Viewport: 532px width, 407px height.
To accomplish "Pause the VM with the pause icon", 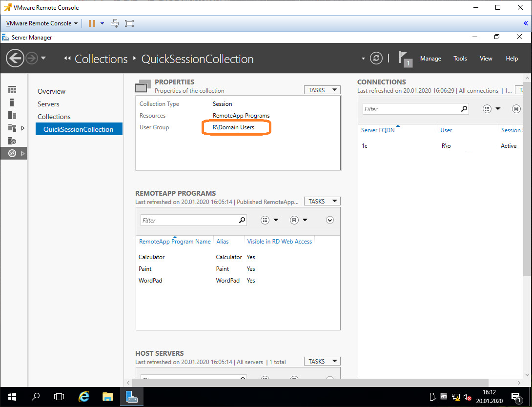I will [92, 23].
